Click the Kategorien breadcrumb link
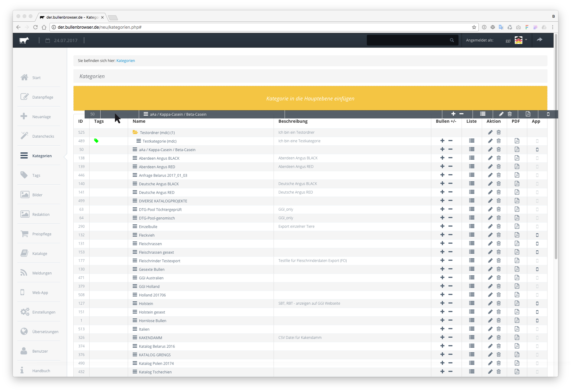This screenshot has width=571, height=392. 125,60
